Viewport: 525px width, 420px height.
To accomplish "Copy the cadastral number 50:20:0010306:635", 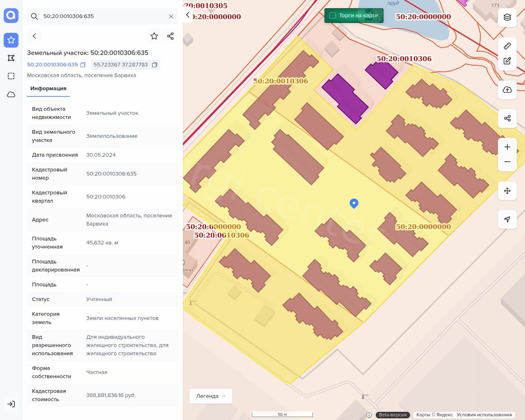I will pos(83,65).
